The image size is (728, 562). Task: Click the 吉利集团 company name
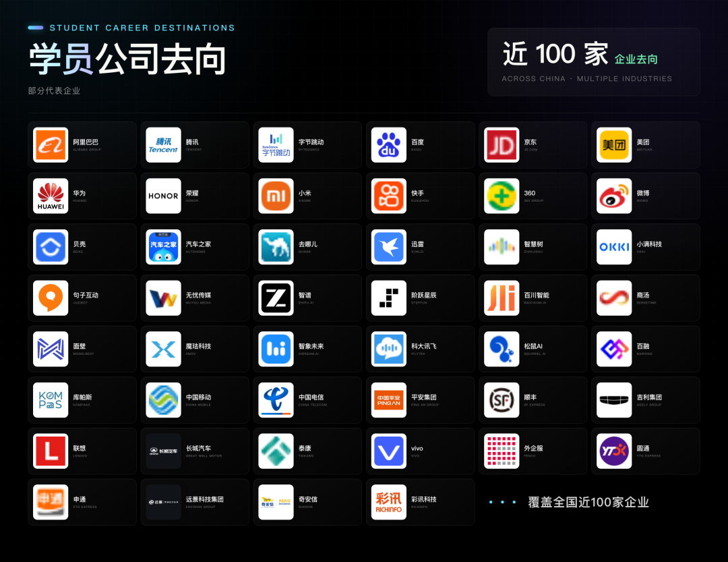pyautogui.click(x=649, y=397)
